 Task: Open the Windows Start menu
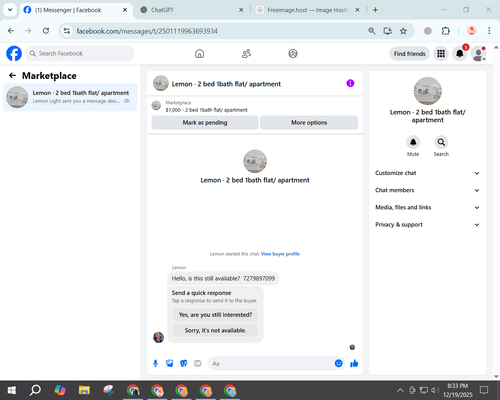click(x=11, y=390)
